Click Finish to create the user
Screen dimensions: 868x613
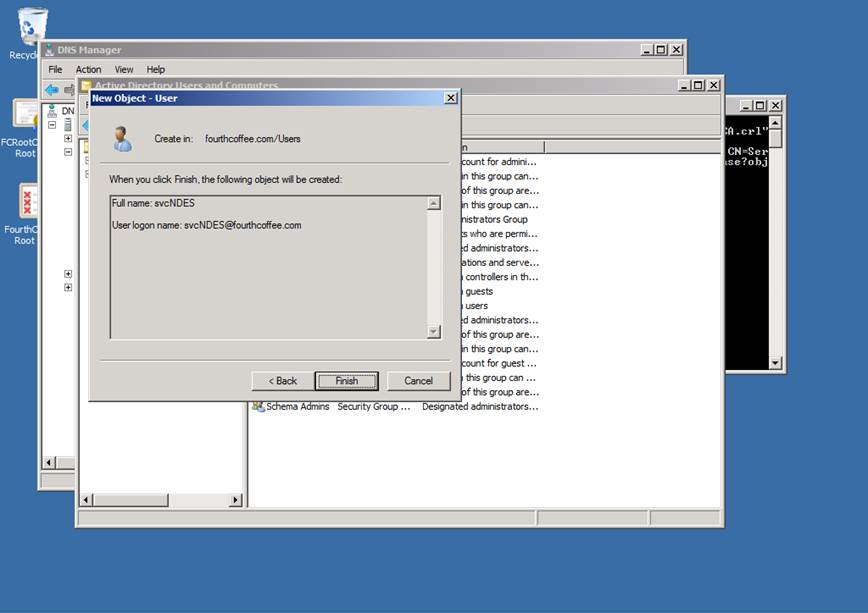(346, 381)
